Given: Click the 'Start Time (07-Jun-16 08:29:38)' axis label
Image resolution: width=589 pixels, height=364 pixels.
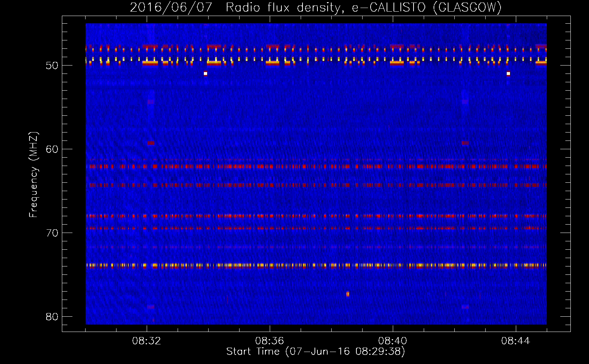Looking at the screenshot, I should point(316,352).
